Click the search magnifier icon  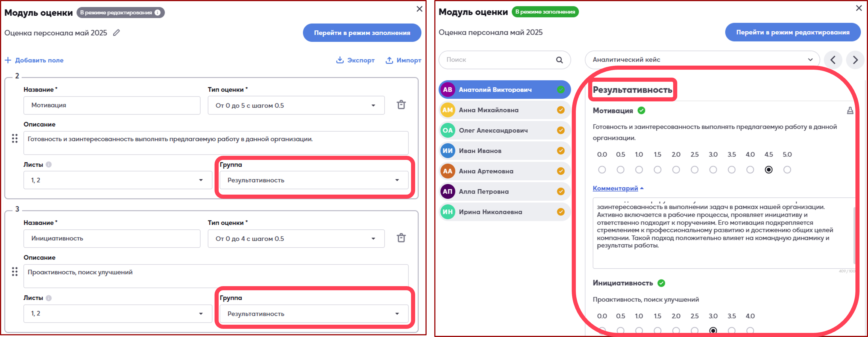[x=559, y=60]
